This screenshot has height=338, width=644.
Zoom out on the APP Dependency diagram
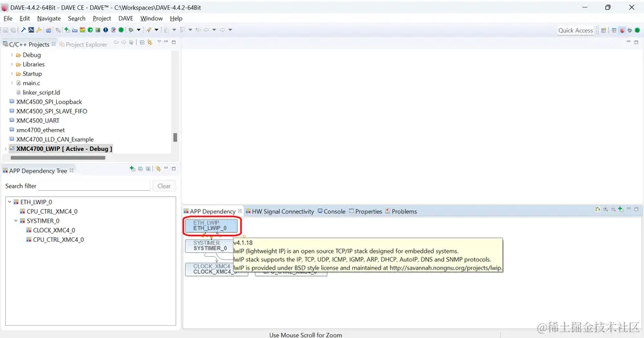click(x=613, y=210)
